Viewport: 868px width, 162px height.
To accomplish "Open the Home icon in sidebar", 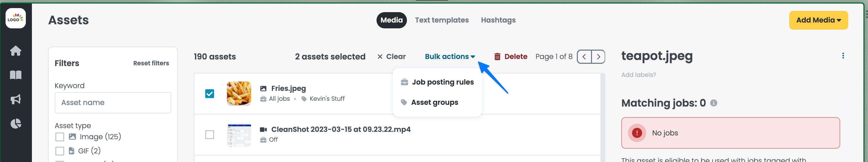I will click(x=15, y=51).
